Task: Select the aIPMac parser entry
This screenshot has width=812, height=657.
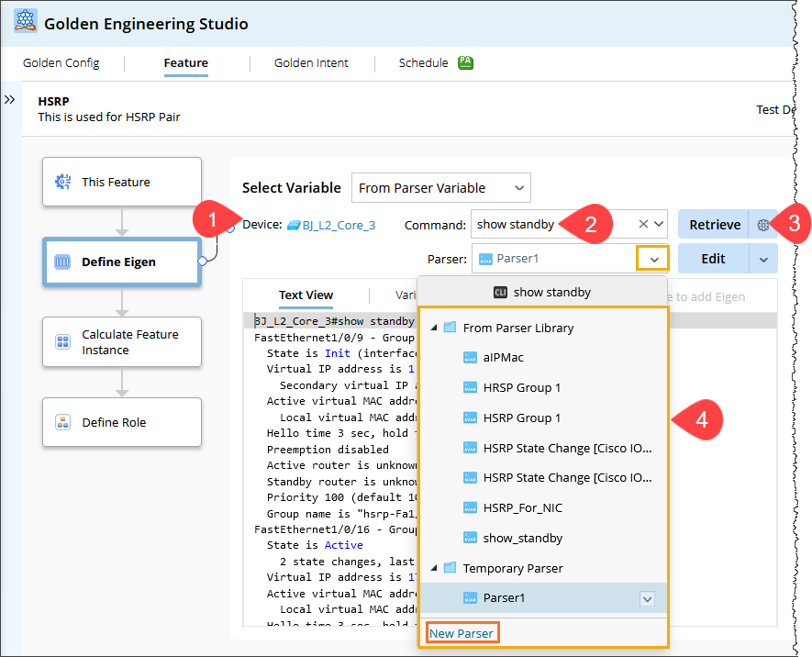Action: click(503, 357)
